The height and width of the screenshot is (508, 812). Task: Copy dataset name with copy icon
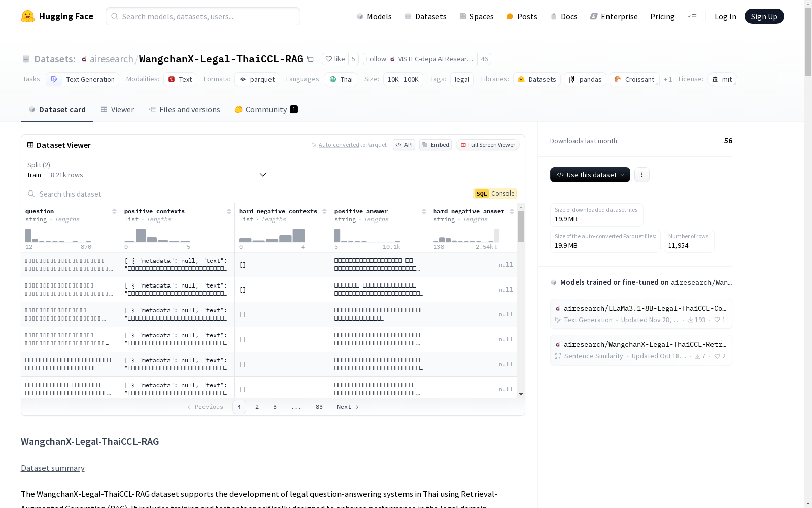pos(310,59)
